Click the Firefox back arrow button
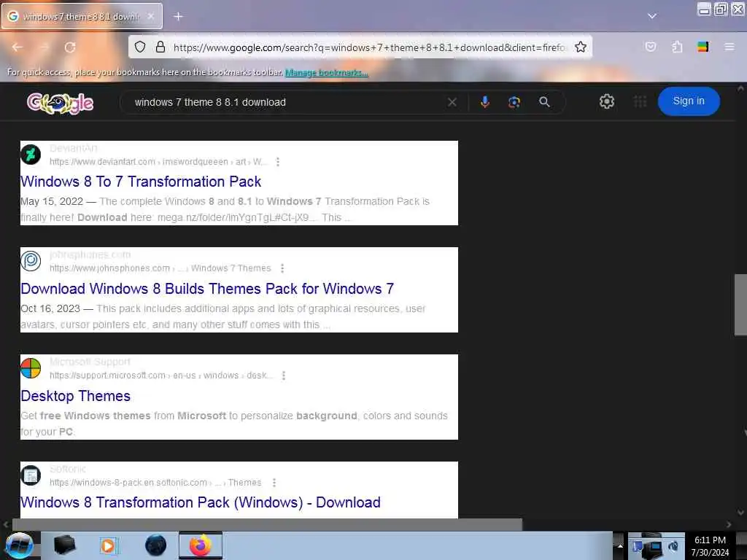Image resolution: width=747 pixels, height=560 pixels. (18, 47)
